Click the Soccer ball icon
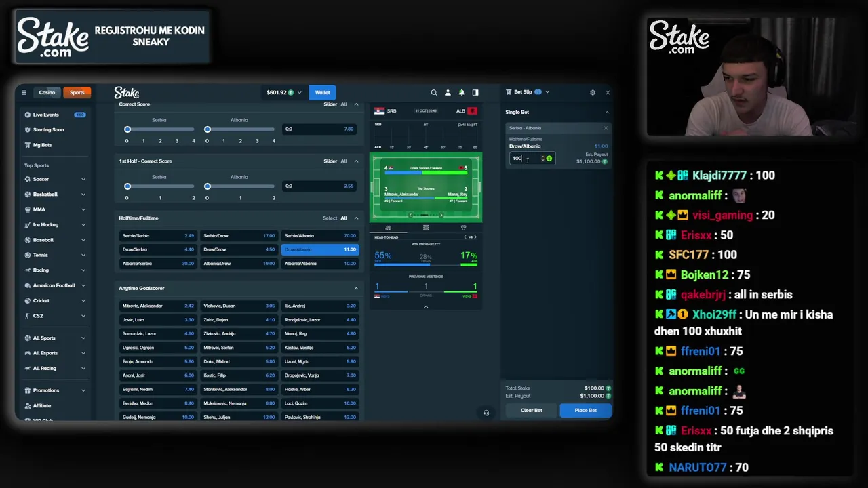 tap(28, 179)
